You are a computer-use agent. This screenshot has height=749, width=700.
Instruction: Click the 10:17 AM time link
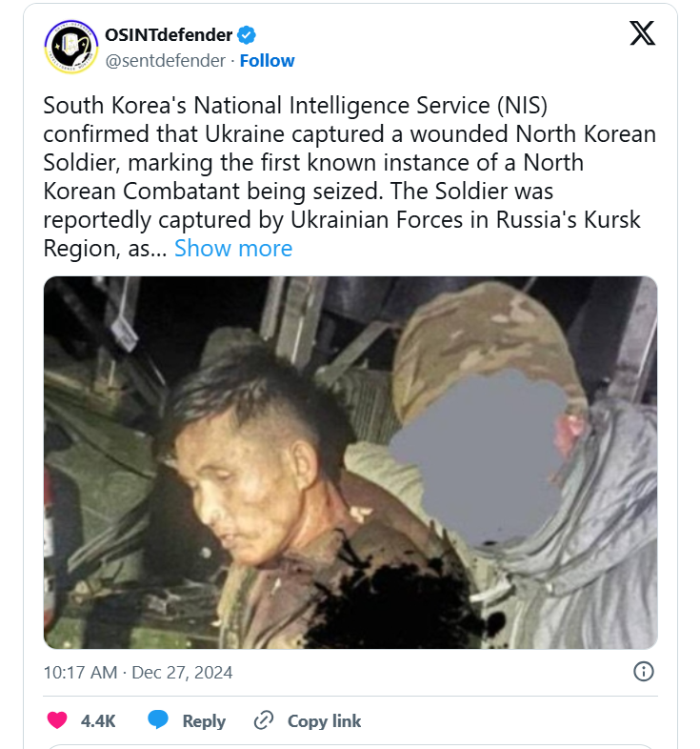click(79, 672)
